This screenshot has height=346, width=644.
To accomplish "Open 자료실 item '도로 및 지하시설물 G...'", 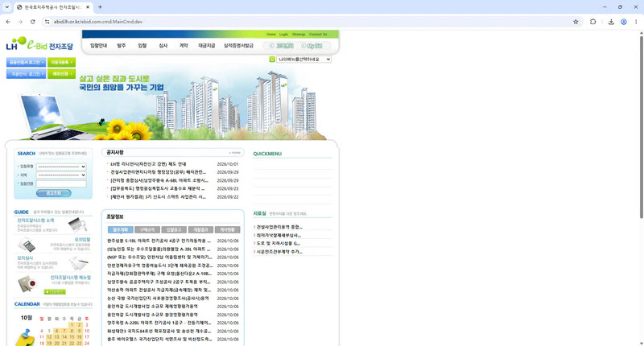I will click(278, 243).
